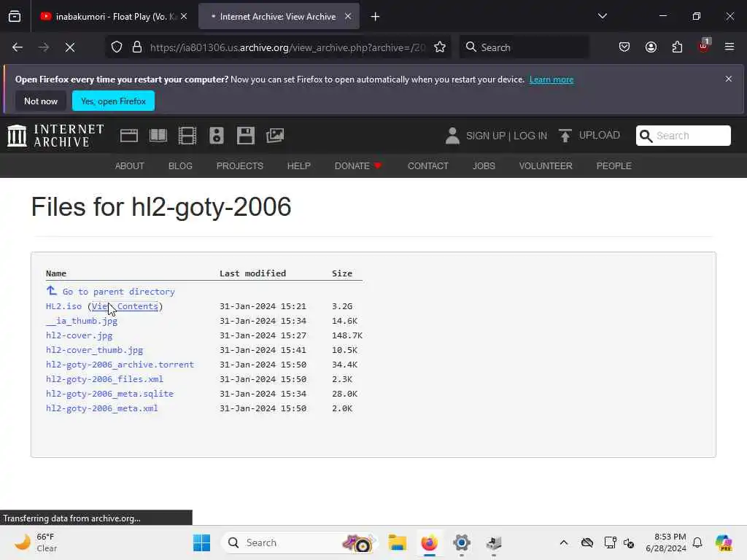The image size is (747, 560).
Task: Click the Firefox toolbar Search box
Action: [x=524, y=47]
